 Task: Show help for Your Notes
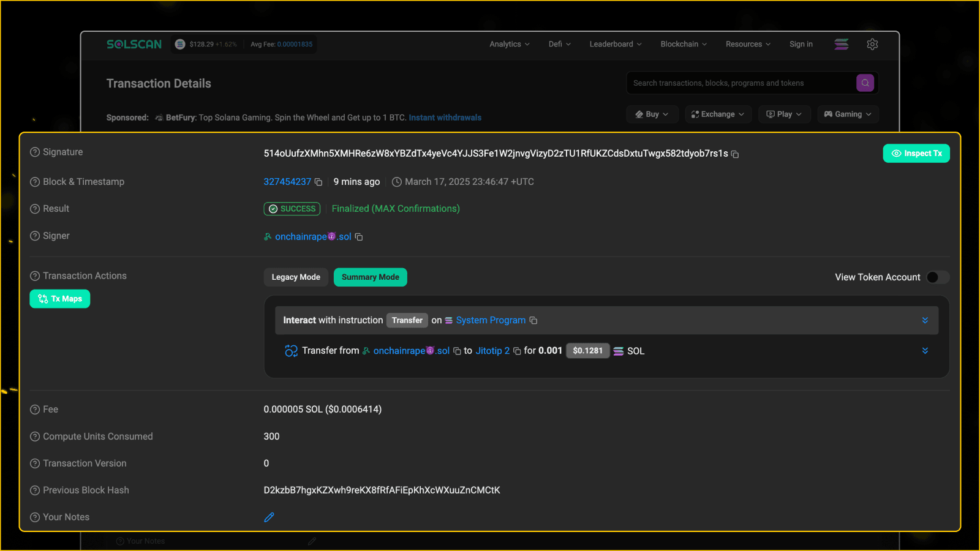(35, 517)
